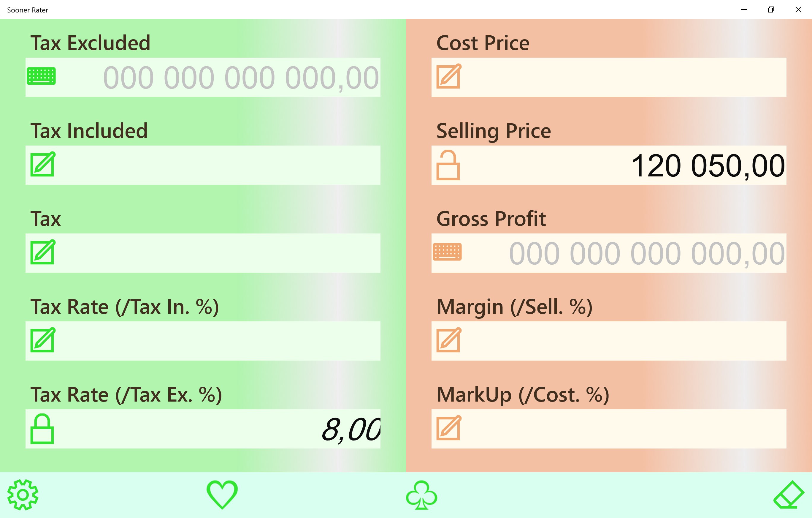
Task: Click the keyboard icon in Tax Excluded
Action: (x=41, y=76)
